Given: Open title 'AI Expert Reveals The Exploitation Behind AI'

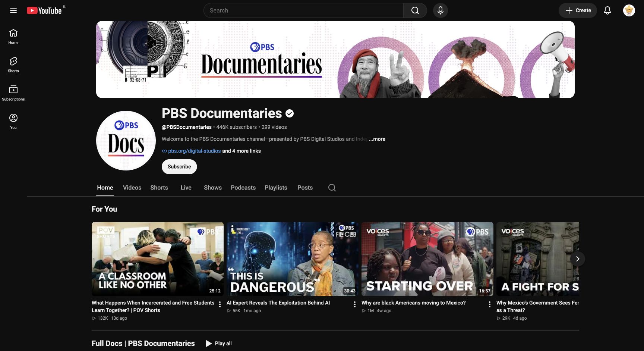Looking at the screenshot, I should tap(278, 303).
